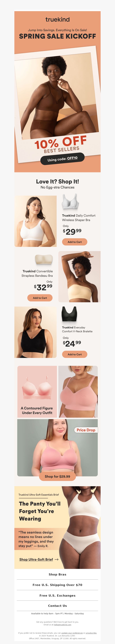Open the Shop Bras footer menu item
This screenshot has width=115, height=644.
pyautogui.click(x=57, y=574)
